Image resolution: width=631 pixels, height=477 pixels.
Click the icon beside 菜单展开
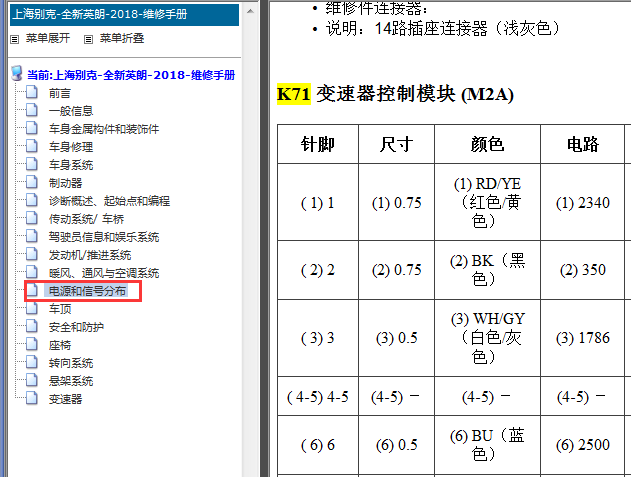coord(14,39)
